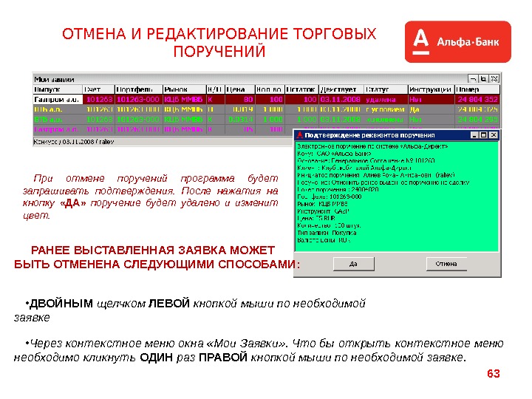Click the Инструкции column header
532x399 pixels.
[431, 89]
